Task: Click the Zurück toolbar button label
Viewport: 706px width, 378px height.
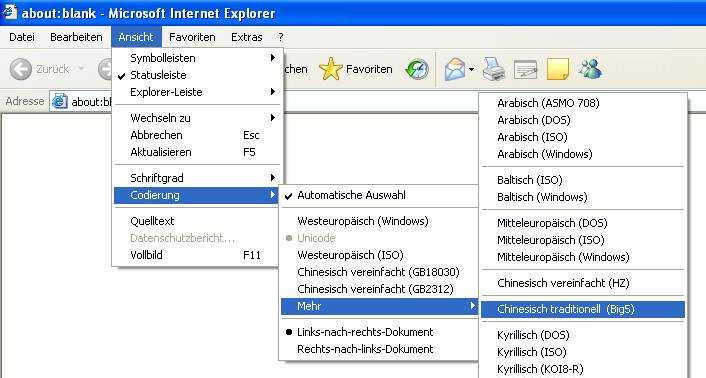Action: 52,69
